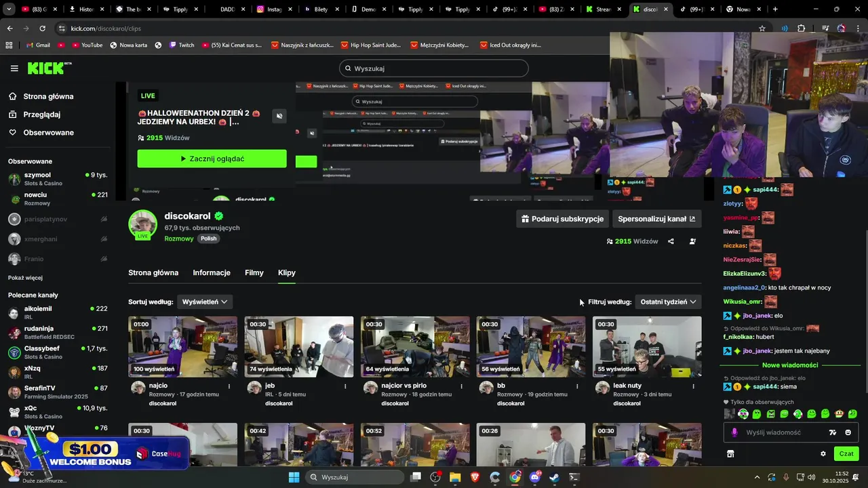The image size is (868, 488).
Task: Open options for najcior vs pirlo clip
Action: coord(461,386)
